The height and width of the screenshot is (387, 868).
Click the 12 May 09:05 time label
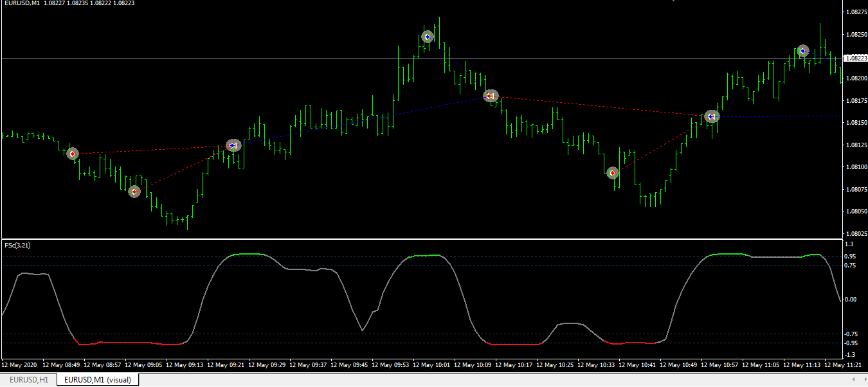click(x=145, y=364)
